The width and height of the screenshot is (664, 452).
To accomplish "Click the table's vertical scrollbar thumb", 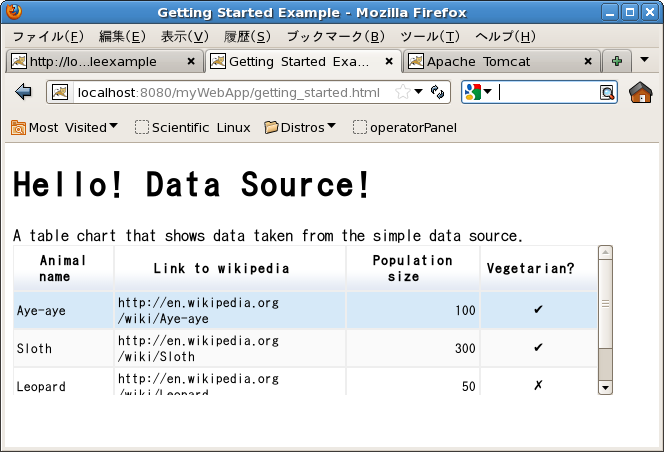I will click(605, 304).
